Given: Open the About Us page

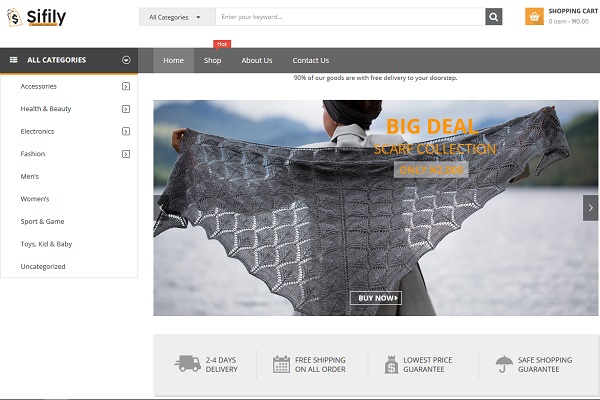Looking at the screenshot, I should pos(256,60).
